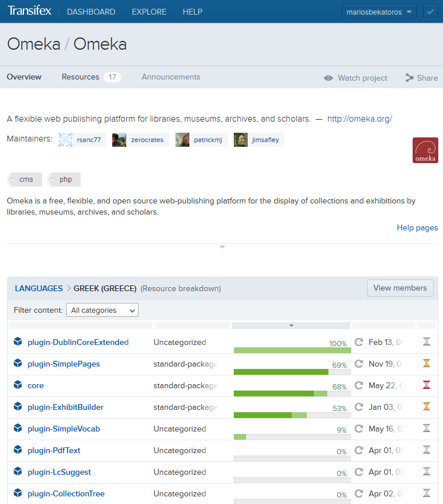Click the sorted column header arrow
Image resolution: width=443 pixels, height=504 pixels.
pos(291,326)
